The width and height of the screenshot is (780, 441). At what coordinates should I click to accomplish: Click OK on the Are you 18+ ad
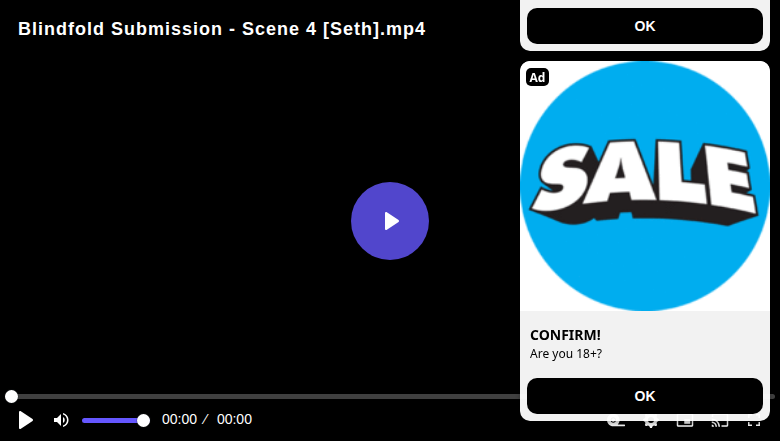tap(645, 396)
